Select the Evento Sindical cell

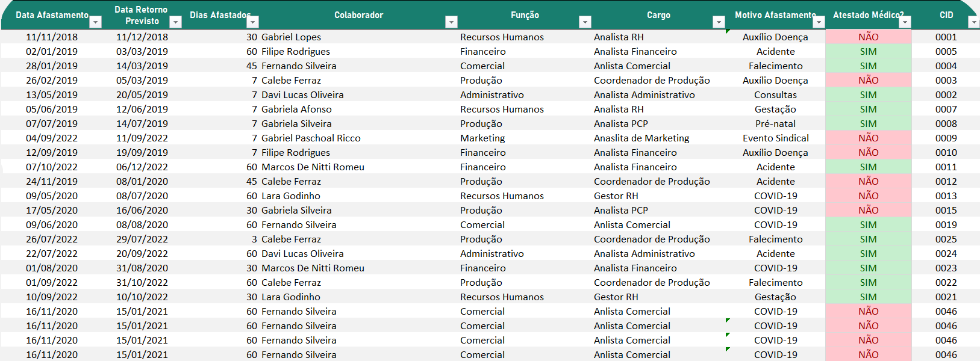[775, 138]
